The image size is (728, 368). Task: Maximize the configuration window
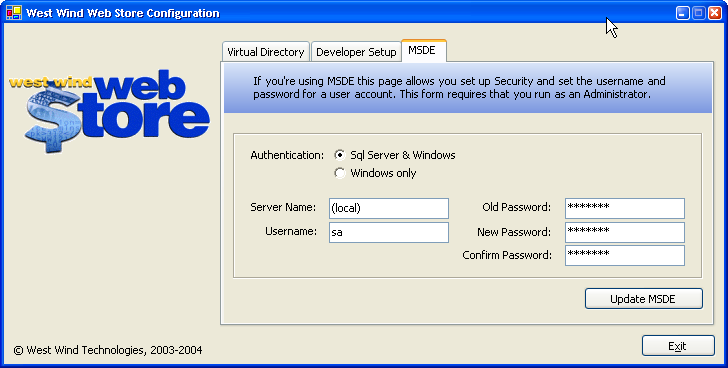pyautogui.click(x=698, y=13)
